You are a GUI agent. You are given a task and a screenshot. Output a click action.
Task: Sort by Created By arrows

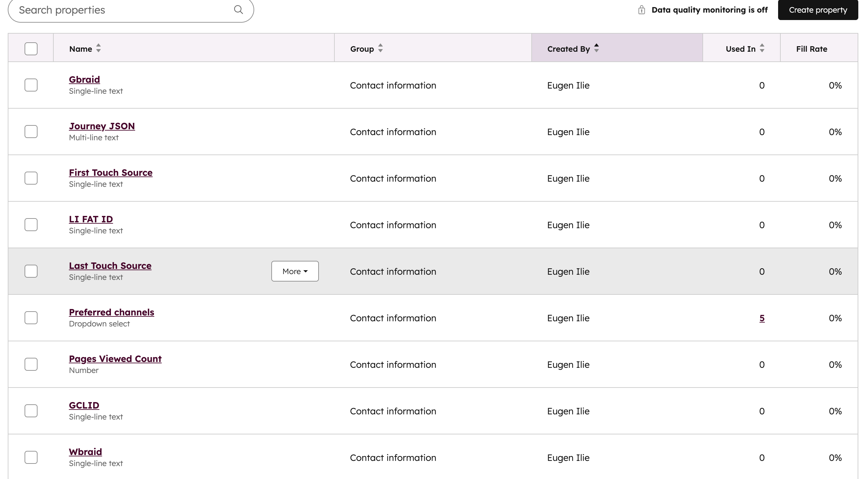[x=596, y=48]
